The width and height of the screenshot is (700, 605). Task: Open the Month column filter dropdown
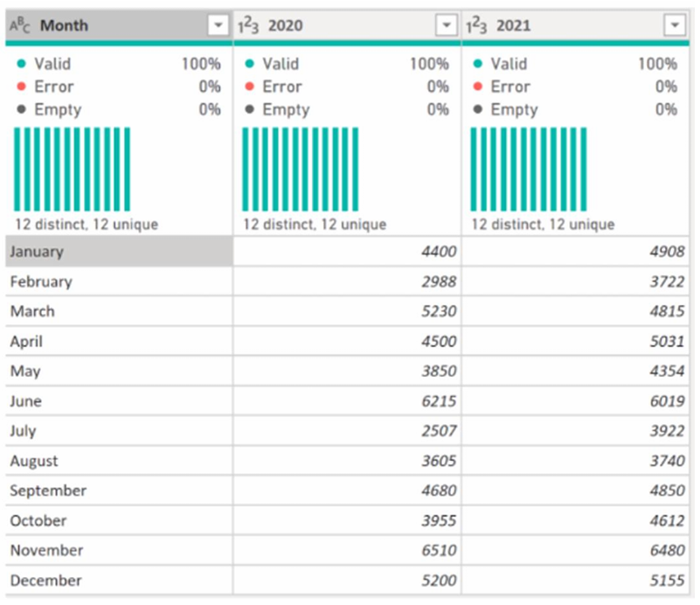click(x=218, y=26)
